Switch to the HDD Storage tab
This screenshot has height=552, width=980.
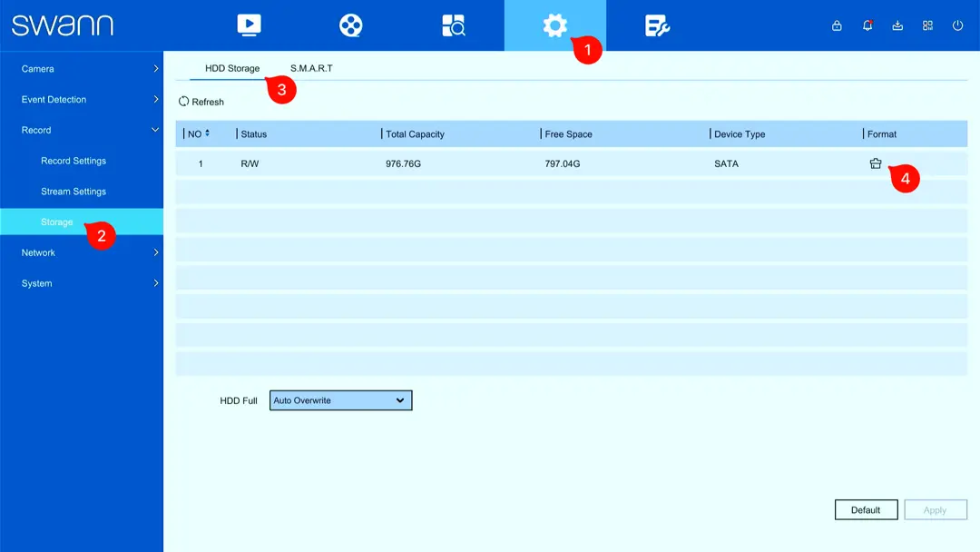pyautogui.click(x=232, y=68)
